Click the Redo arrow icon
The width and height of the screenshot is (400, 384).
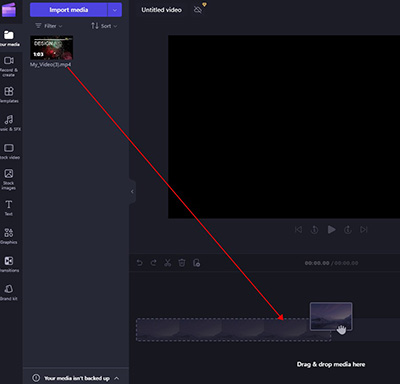[153, 263]
